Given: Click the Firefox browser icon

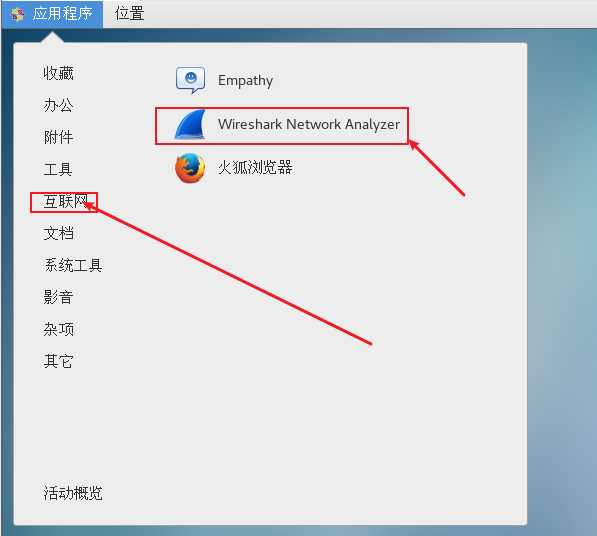Looking at the screenshot, I should click(190, 168).
